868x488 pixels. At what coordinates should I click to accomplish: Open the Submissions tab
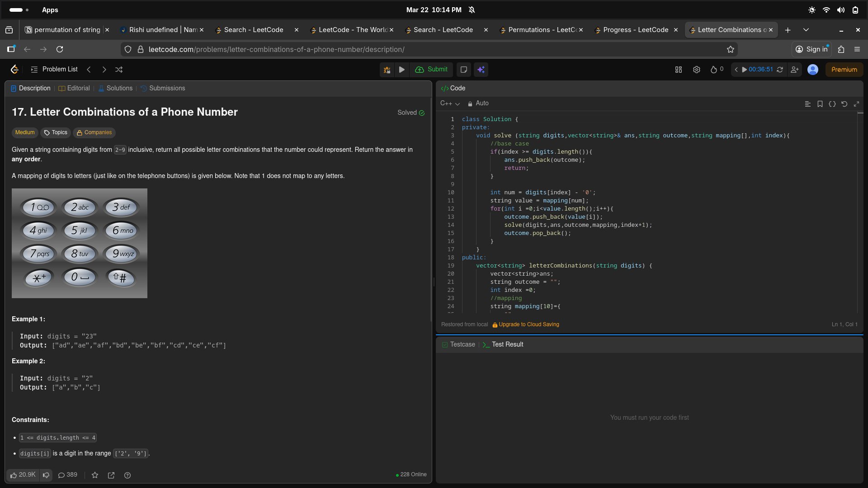coord(163,88)
